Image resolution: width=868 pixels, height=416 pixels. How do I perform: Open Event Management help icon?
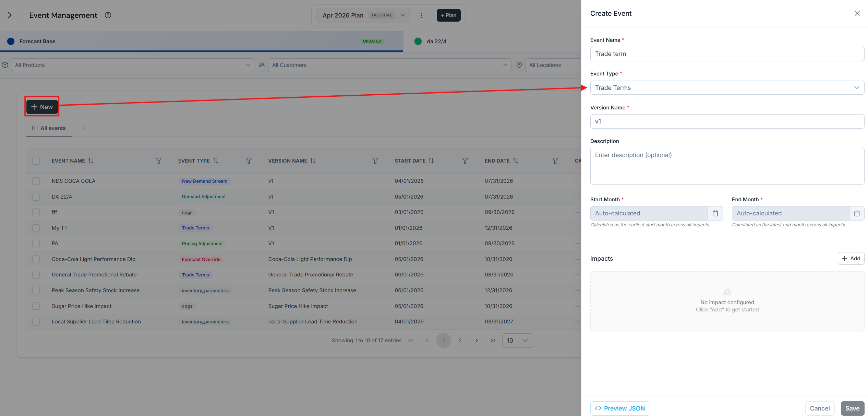tap(108, 15)
